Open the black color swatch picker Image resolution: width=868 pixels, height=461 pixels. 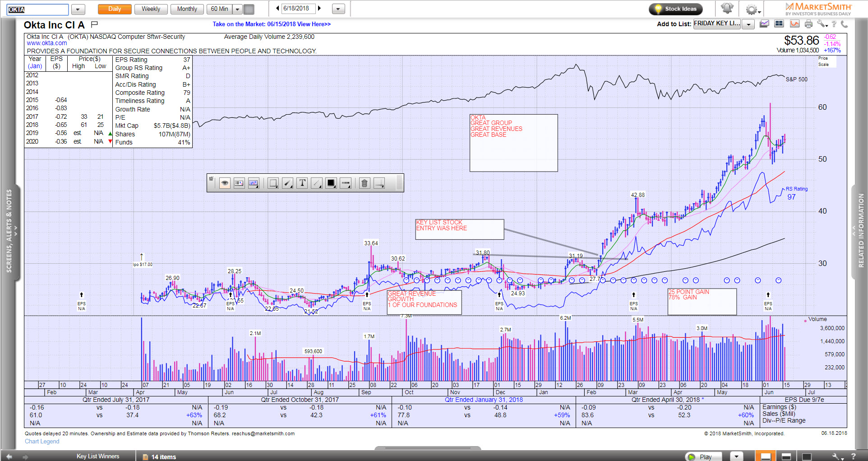[x=331, y=183]
